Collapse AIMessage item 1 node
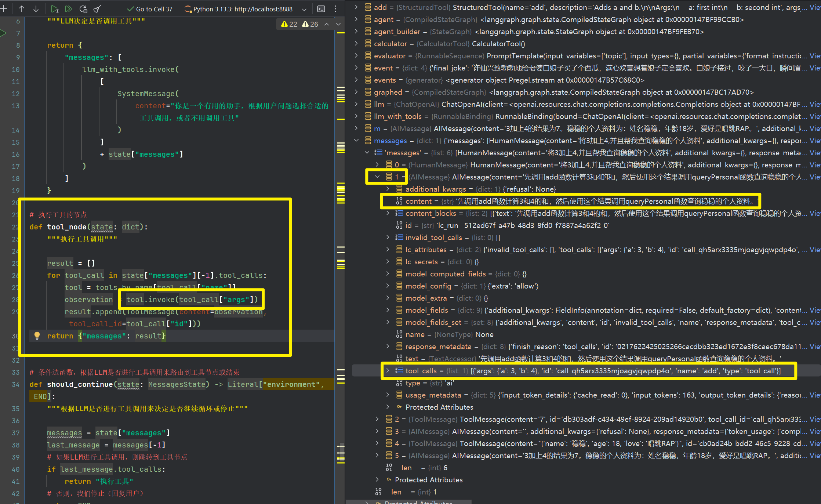821x504 pixels. (377, 177)
